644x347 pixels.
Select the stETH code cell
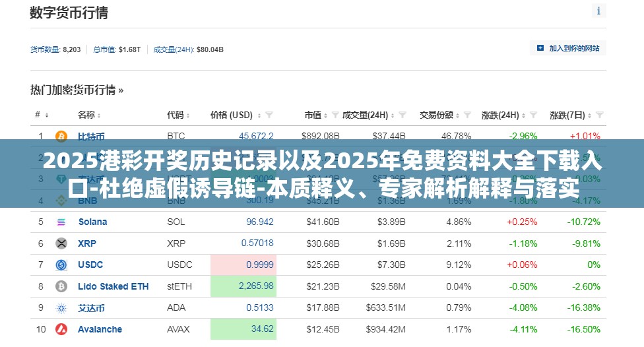pyautogui.click(x=179, y=286)
